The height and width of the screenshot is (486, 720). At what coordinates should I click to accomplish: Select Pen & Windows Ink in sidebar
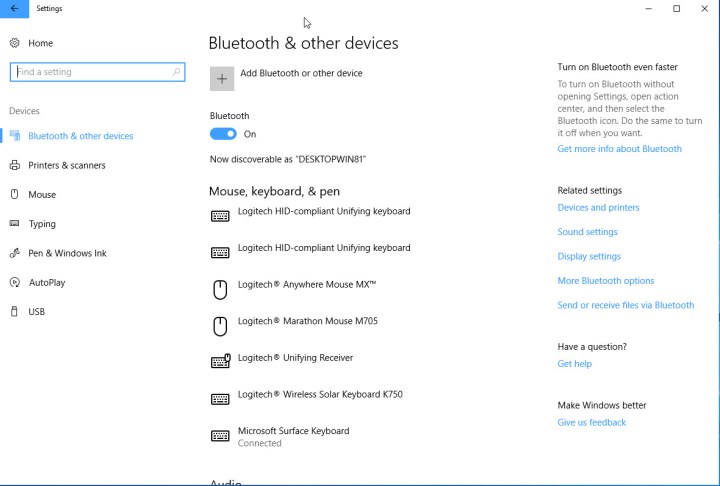67,253
